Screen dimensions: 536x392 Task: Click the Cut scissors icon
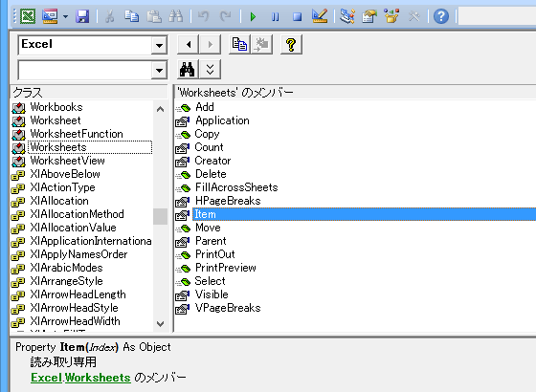[109, 16]
